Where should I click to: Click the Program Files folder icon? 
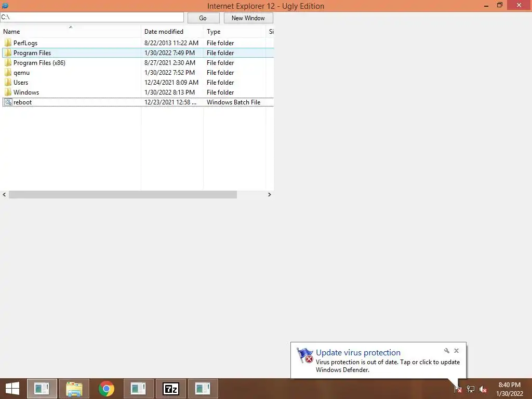coord(8,53)
